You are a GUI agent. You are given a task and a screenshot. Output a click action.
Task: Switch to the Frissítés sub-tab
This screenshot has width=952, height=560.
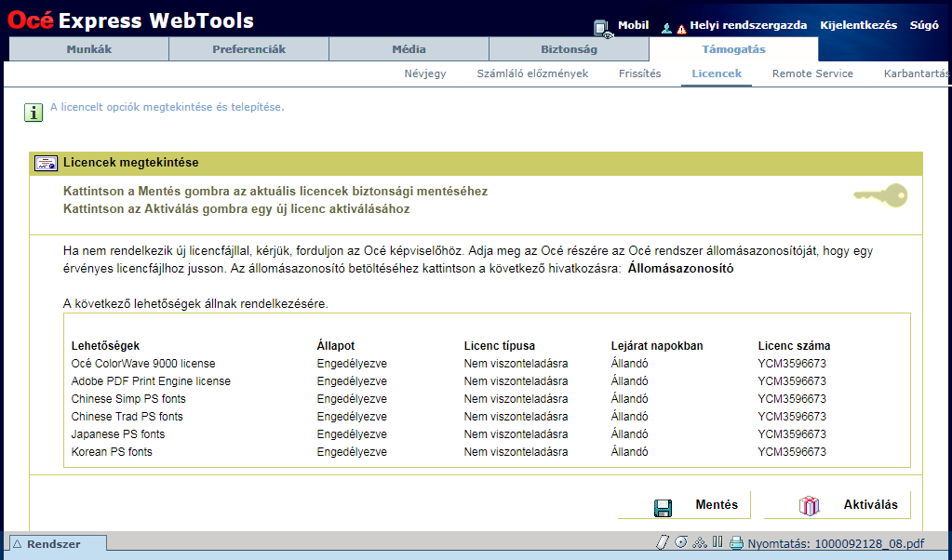click(x=640, y=73)
